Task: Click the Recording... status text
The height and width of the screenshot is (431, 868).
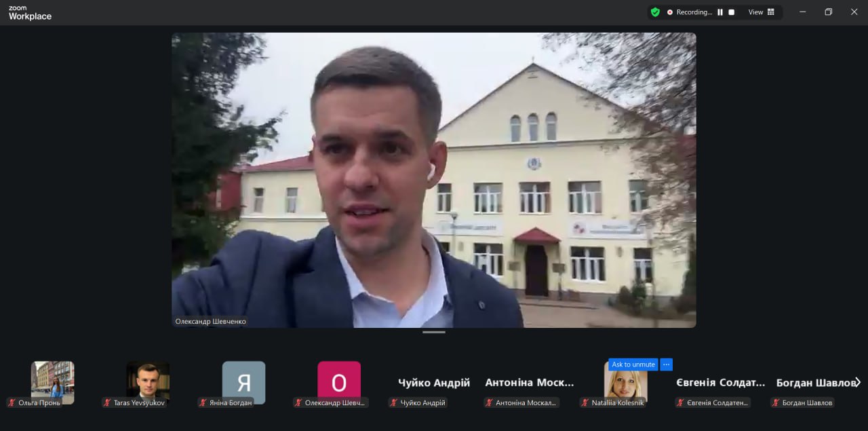Action: click(694, 12)
